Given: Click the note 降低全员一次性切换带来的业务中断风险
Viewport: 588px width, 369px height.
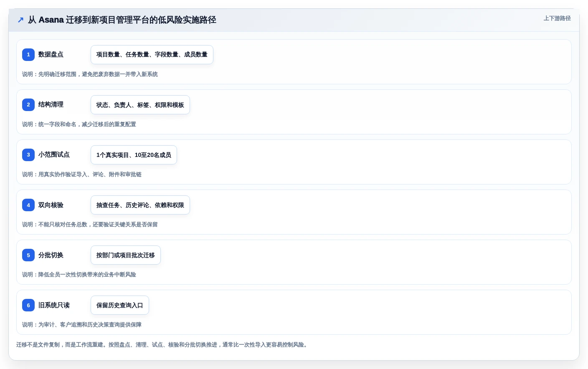Looking at the screenshot, I should [79, 275].
